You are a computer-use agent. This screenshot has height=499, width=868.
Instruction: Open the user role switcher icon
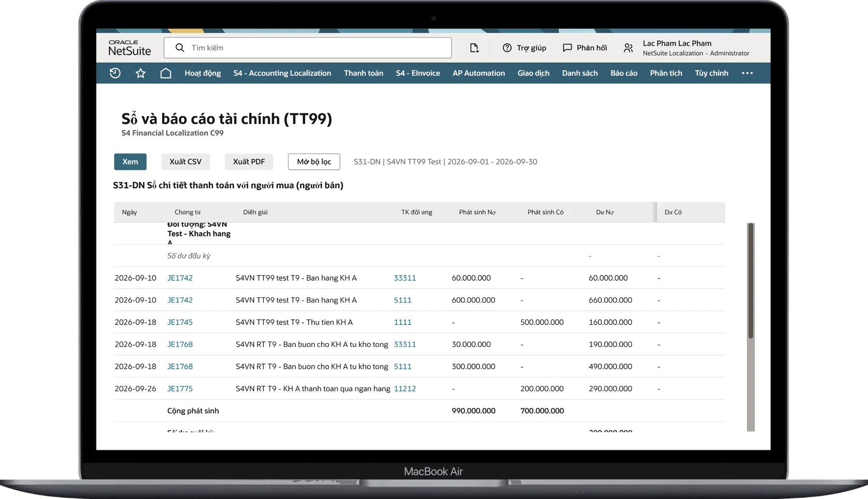pos(628,48)
